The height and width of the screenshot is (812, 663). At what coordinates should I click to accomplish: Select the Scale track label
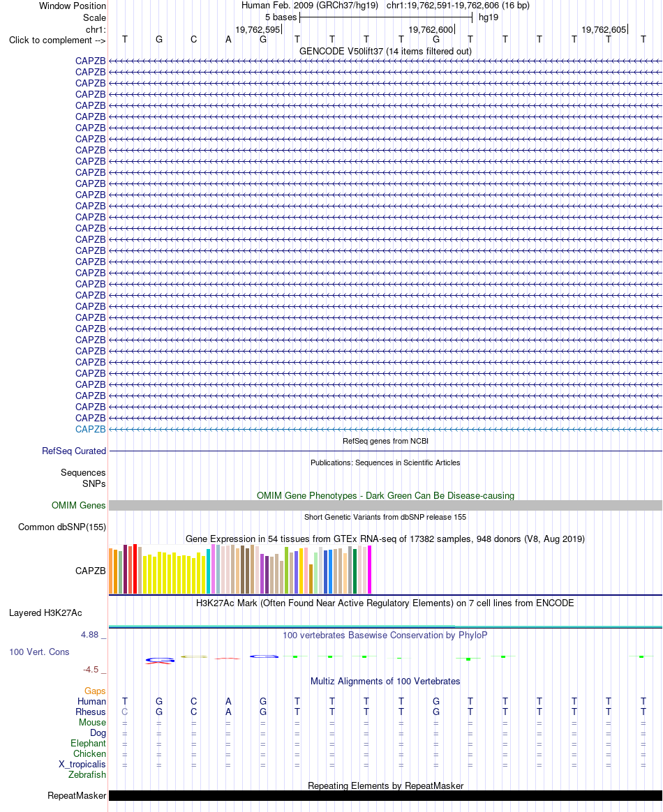point(94,17)
